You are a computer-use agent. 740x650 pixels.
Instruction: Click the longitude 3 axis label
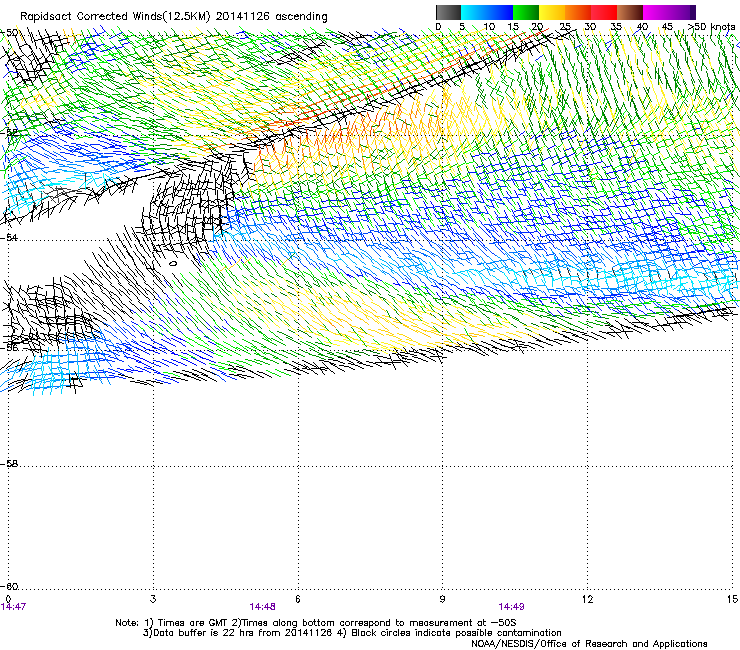click(153, 599)
